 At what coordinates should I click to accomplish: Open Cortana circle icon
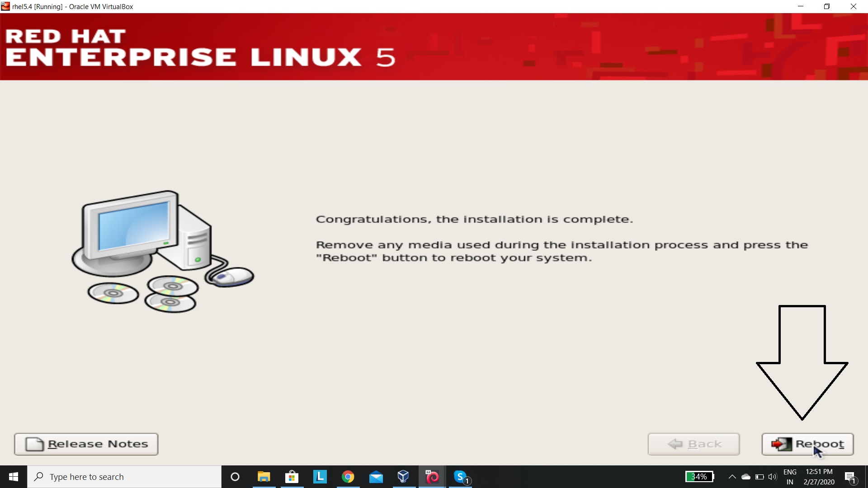point(235,477)
